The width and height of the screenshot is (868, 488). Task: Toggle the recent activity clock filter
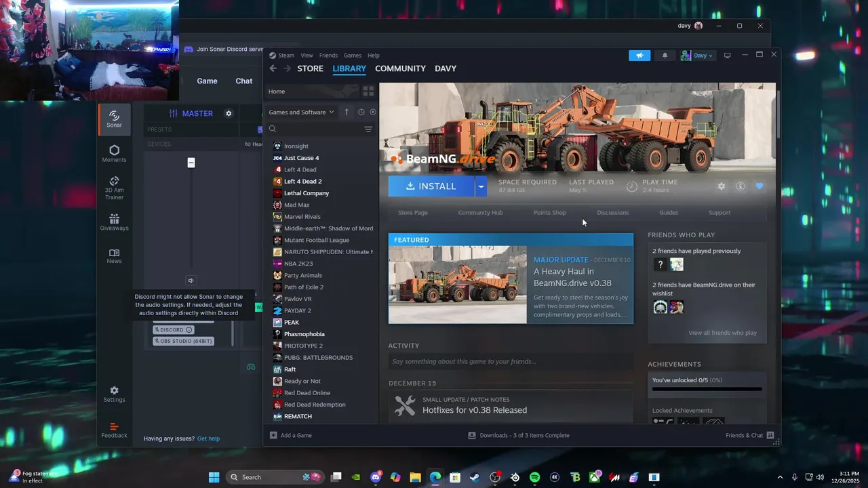(x=361, y=113)
